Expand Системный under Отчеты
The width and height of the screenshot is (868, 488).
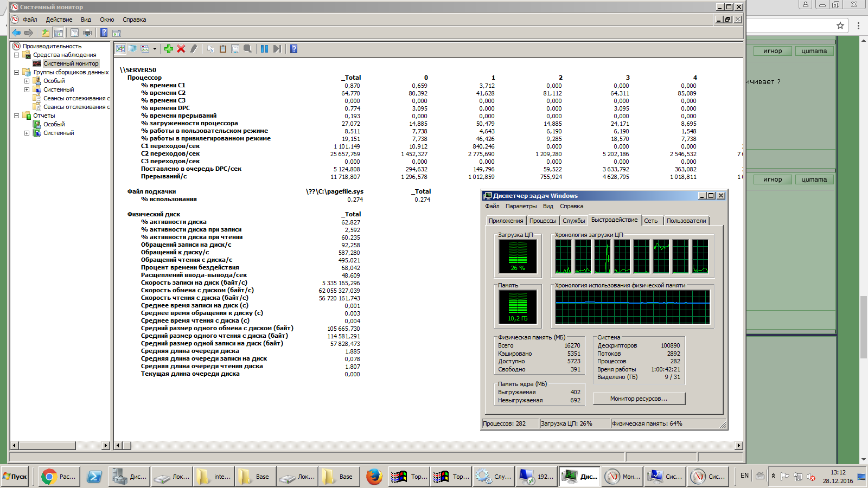coord(27,133)
